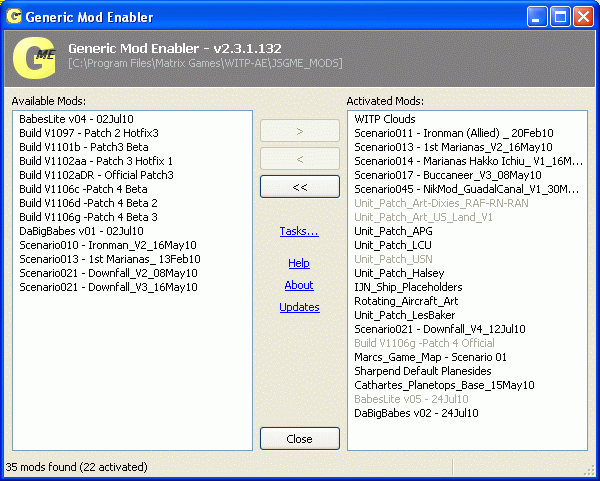
Task: Select 'Scenario017 - Buccaneer_V3_08May10'
Action: click(448, 175)
